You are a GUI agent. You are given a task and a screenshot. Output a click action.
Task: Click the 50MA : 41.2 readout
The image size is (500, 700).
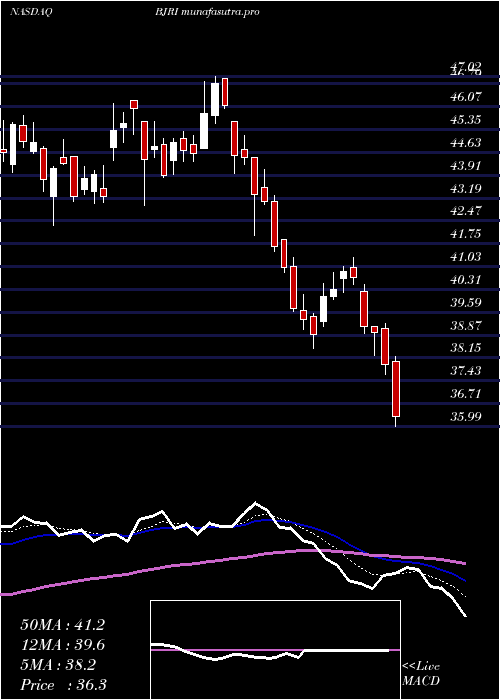point(62,625)
